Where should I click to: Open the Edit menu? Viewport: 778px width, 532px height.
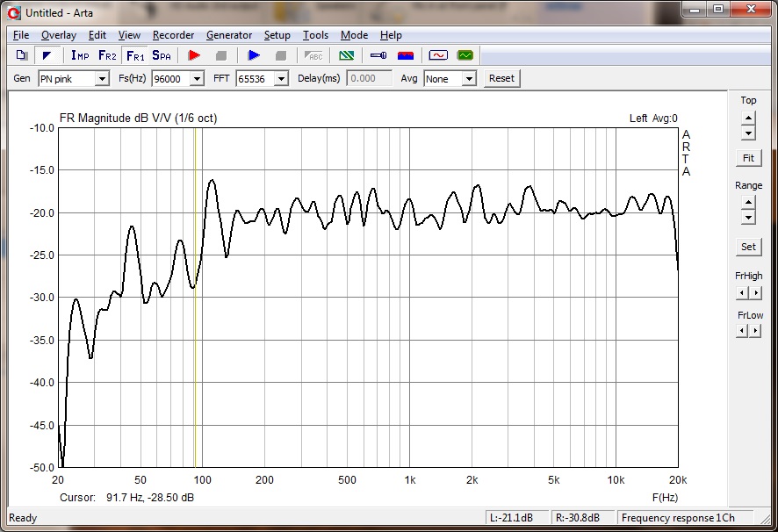(x=97, y=35)
